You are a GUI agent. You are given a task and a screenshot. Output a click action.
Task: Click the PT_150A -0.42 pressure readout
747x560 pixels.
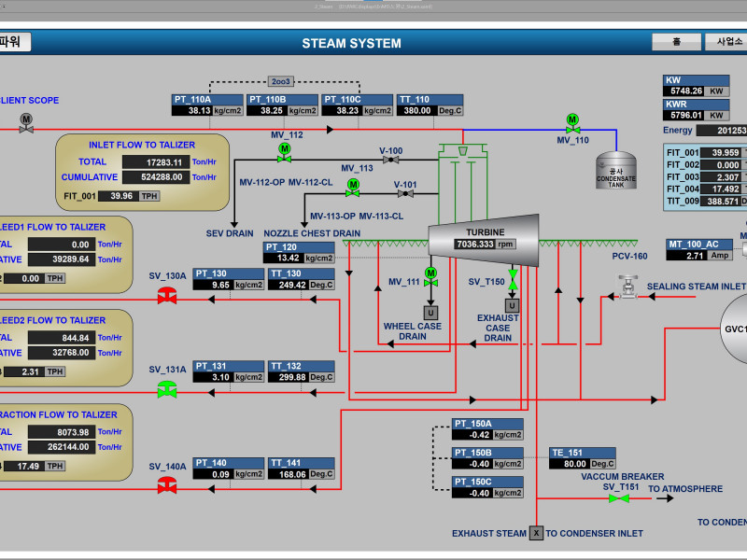[x=487, y=429]
